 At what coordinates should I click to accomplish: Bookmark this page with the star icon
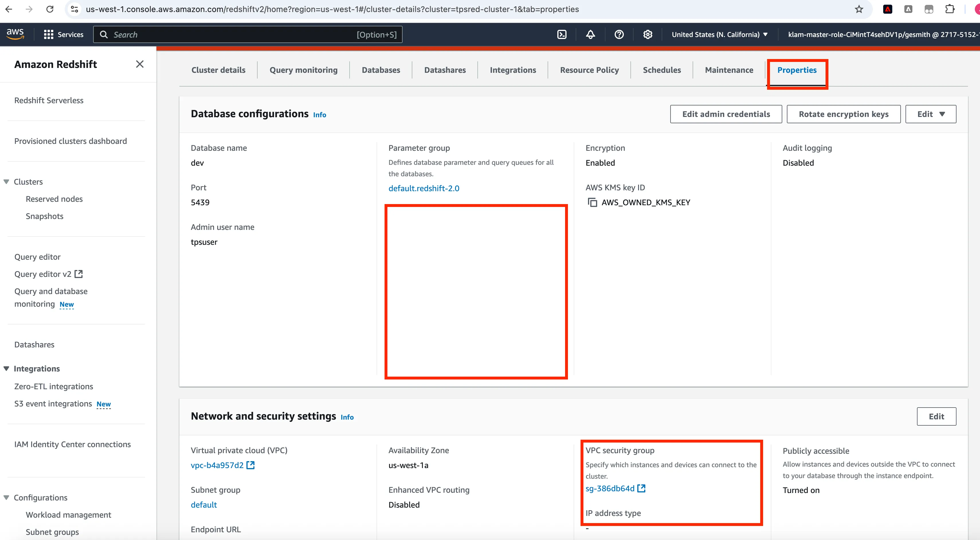pos(859,9)
